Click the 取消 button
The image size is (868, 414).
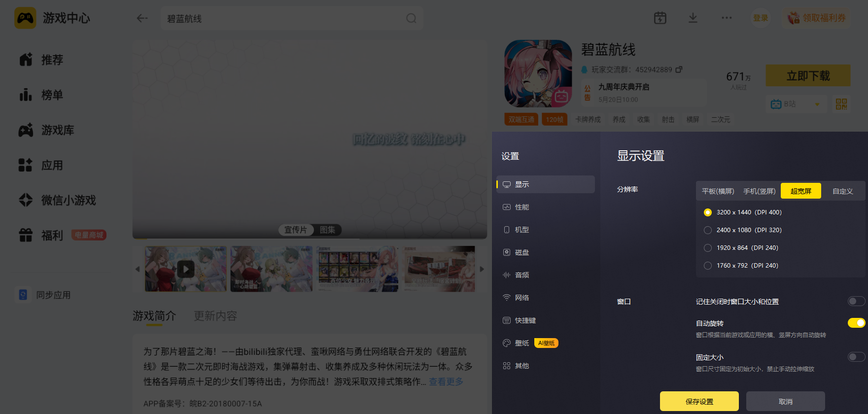point(786,401)
